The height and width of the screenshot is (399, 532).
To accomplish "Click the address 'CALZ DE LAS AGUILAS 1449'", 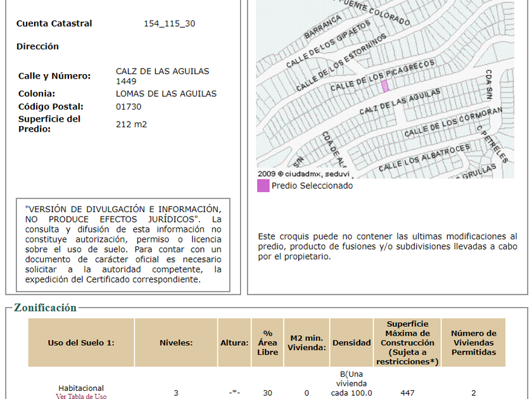I will tap(163, 76).
